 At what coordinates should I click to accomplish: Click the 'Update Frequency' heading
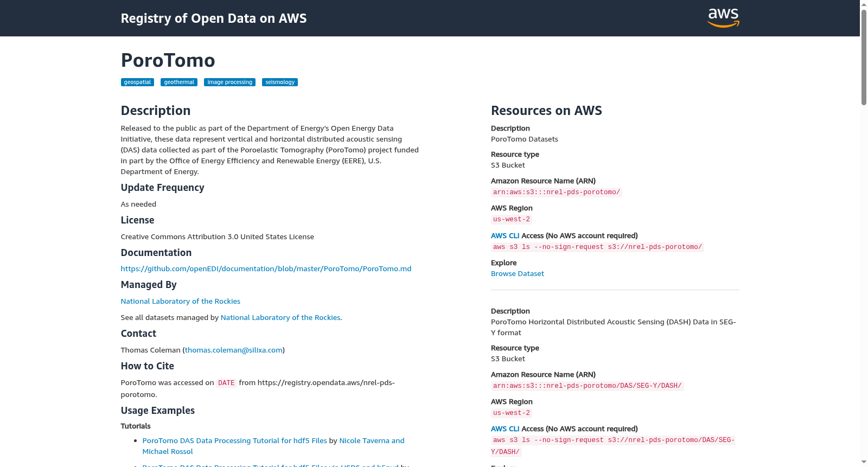(163, 188)
